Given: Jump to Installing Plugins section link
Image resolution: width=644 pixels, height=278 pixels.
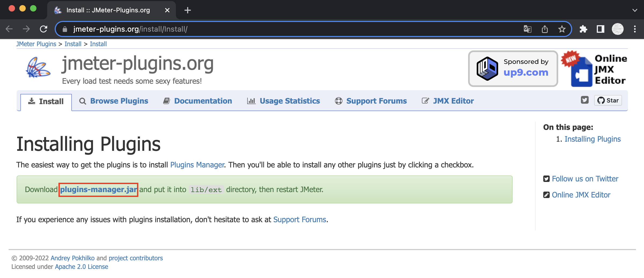Looking at the screenshot, I should pyautogui.click(x=593, y=139).
